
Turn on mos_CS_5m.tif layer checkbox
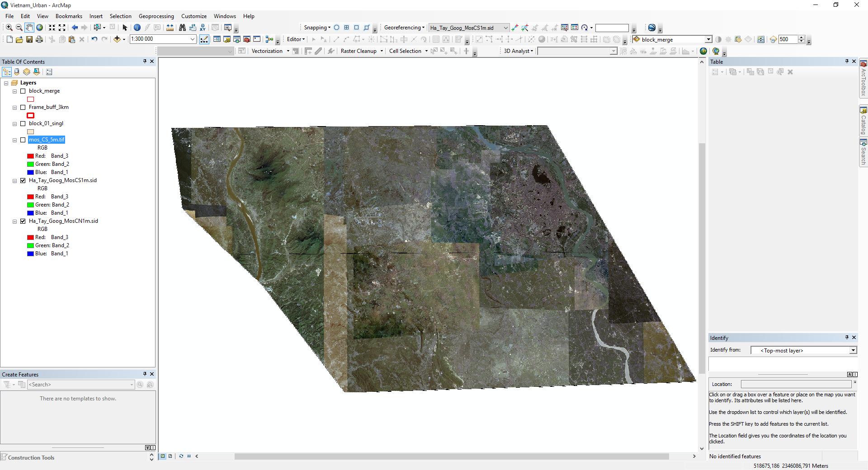pyautogui.click(x=23, y=140)
